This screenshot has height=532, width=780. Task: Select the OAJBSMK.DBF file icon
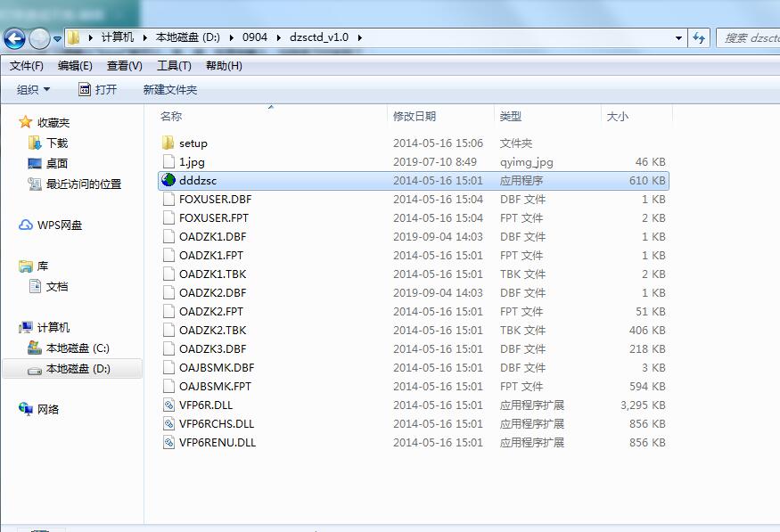[168, 367]
